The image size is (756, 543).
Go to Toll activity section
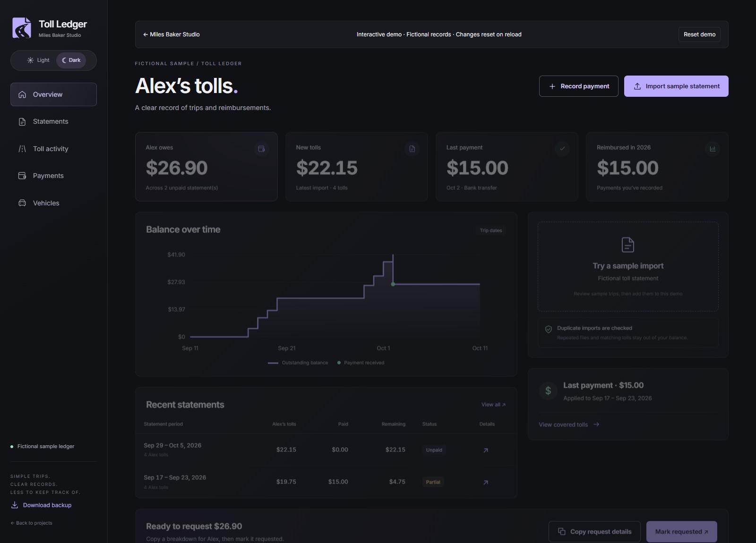(53, 149)
